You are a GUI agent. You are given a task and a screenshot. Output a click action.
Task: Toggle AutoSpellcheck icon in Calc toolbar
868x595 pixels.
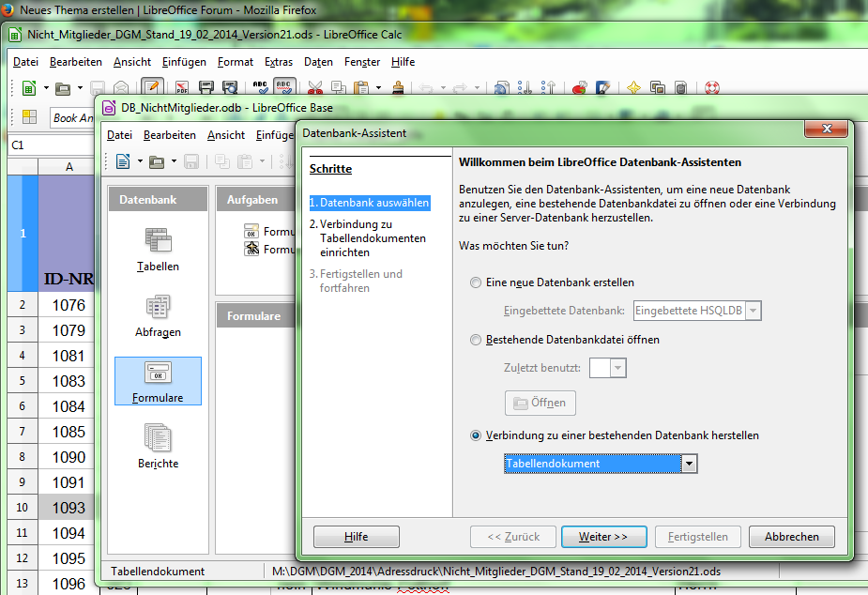[284, 87]
